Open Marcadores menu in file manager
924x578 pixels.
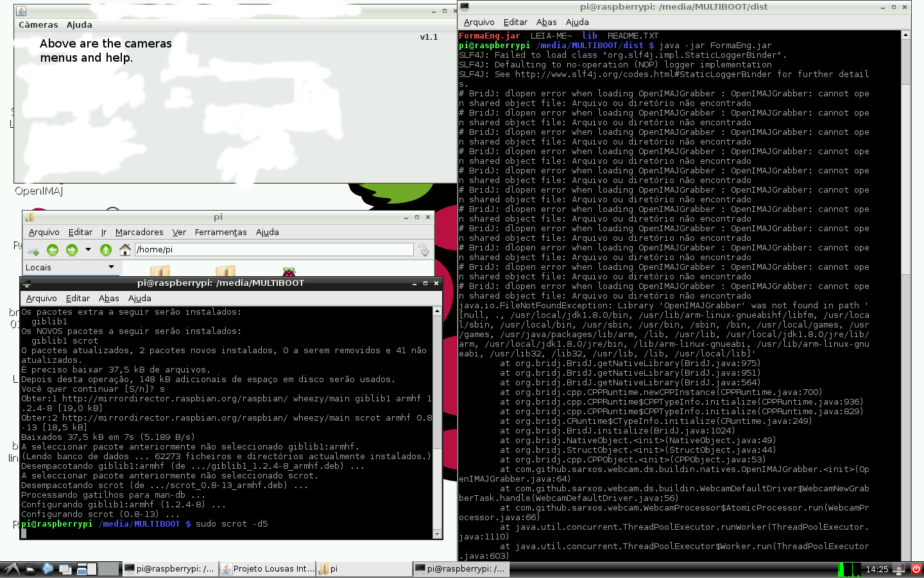pos(139,232)
